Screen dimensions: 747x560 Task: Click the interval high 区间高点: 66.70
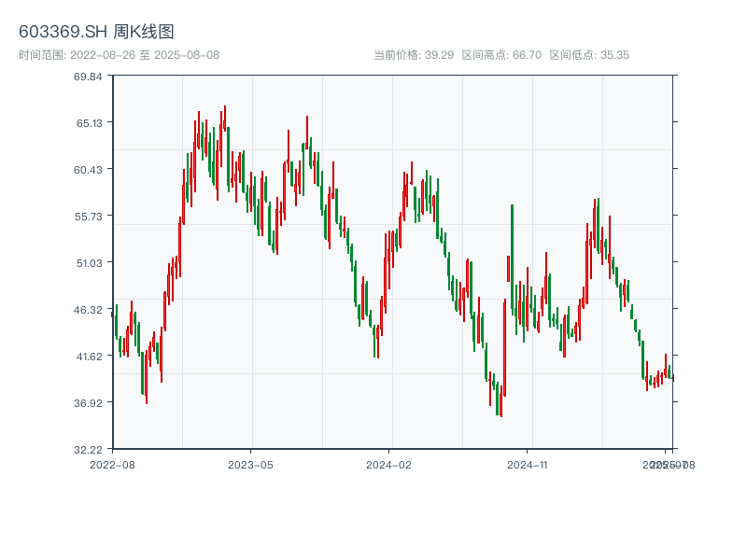tap(501, 55)
